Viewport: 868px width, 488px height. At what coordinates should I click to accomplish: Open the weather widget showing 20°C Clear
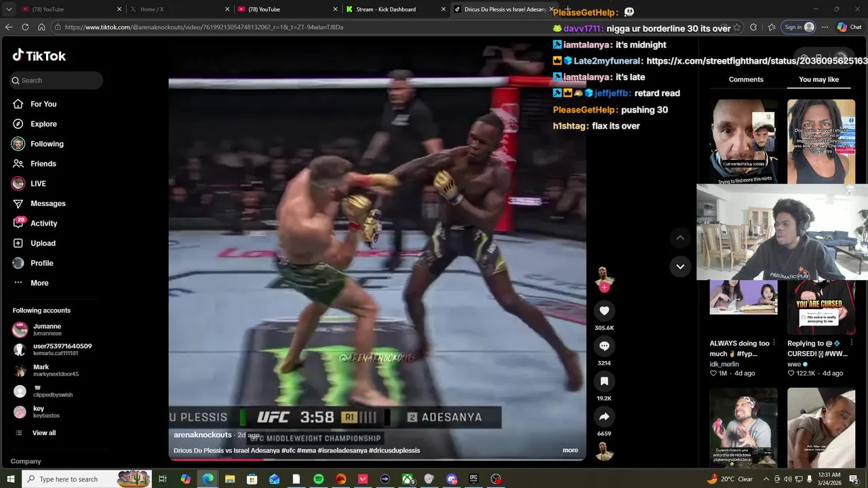coord(729,479)
